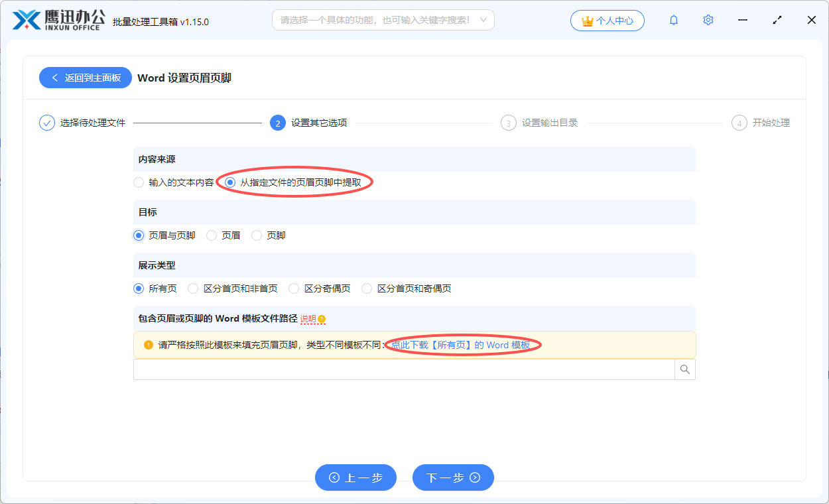Choose 页脚 only as target

tap(269, 235)
